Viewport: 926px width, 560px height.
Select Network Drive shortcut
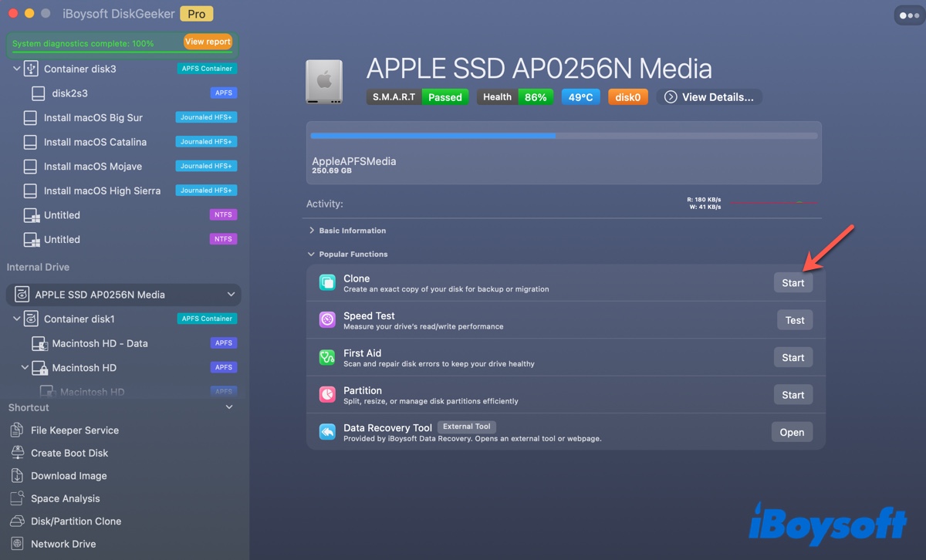point(63,544)
